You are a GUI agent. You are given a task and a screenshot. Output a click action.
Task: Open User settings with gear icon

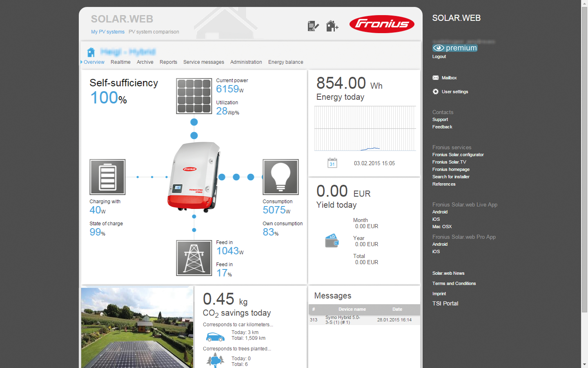(454, 92)
